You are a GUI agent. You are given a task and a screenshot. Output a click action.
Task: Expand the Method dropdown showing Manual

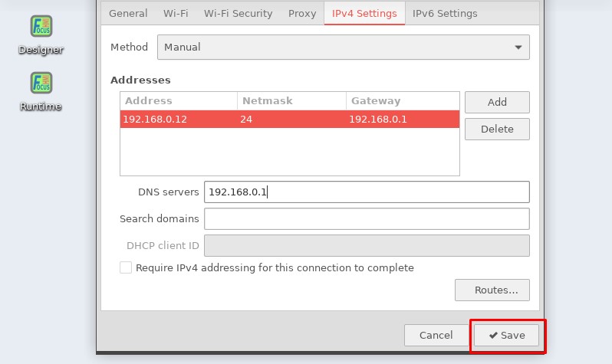coord(343,47)
